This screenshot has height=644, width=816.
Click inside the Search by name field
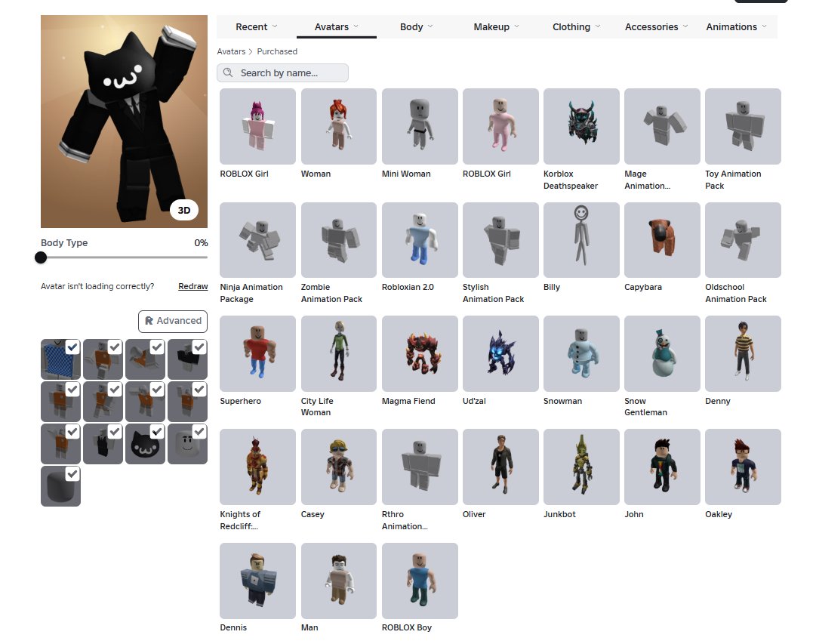click(x=282, y=73)
